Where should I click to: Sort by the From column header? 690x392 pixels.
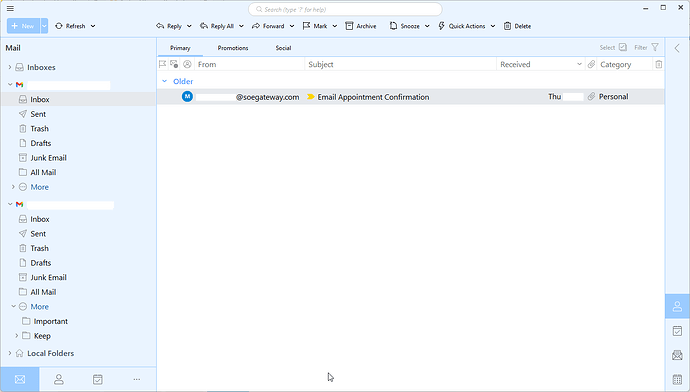point(250,64)
